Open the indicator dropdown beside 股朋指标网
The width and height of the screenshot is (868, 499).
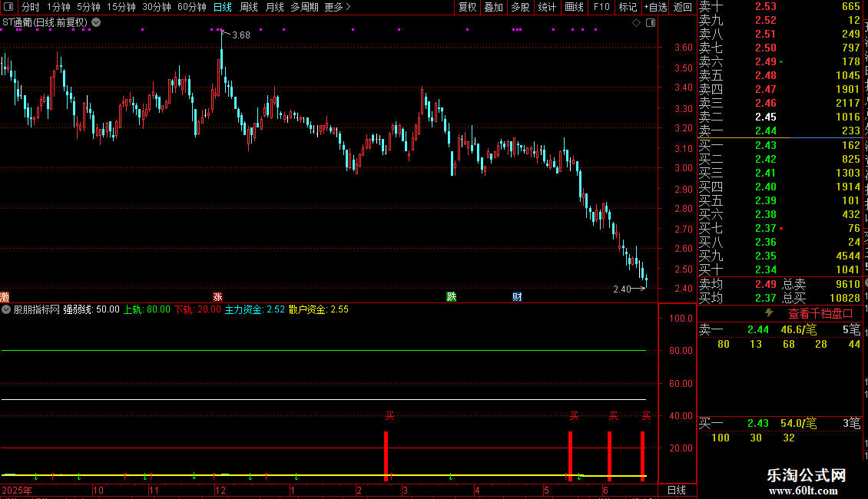(x=5, y=310)
